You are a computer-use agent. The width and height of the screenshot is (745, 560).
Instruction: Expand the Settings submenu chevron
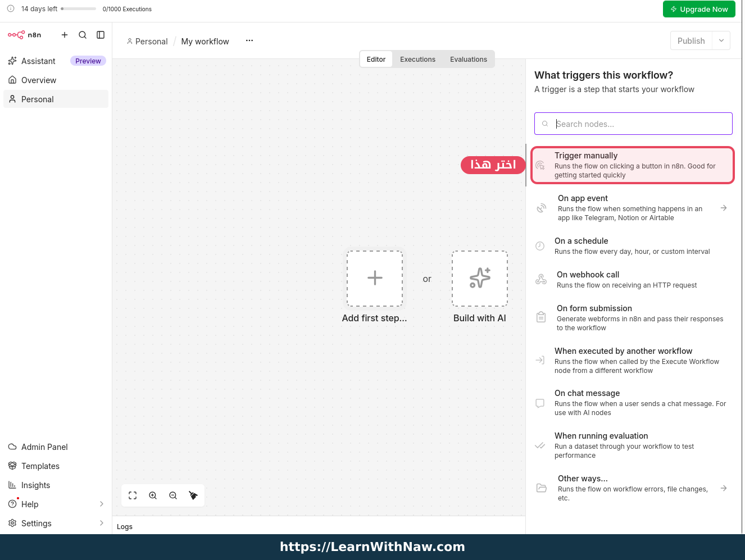click(102, 523)
